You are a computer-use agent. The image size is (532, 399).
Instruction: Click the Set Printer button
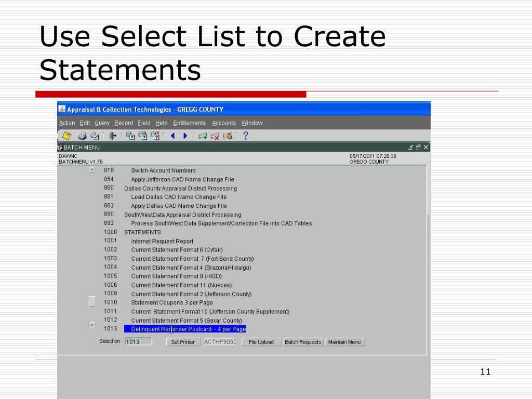183,342
